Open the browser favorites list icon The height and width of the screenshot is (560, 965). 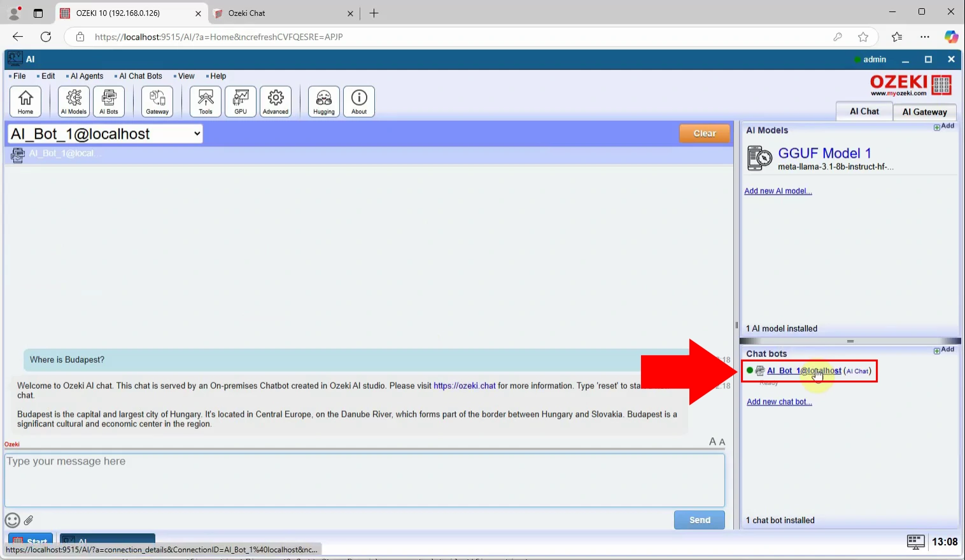(897, 37)
